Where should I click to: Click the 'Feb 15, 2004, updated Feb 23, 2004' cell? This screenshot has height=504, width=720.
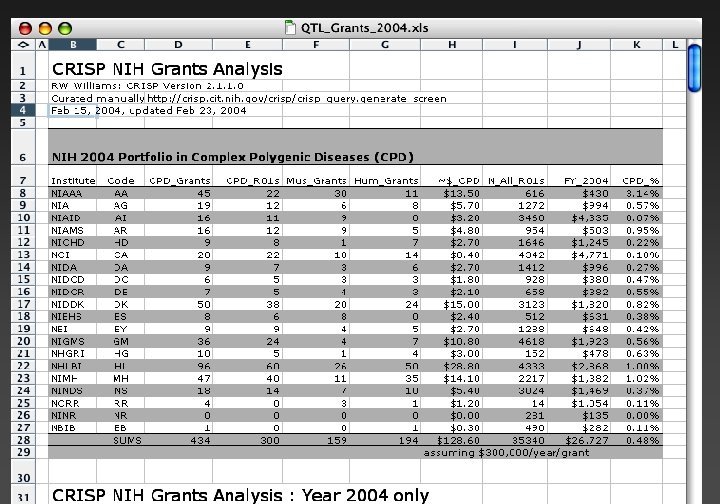(x=149, y=111)
